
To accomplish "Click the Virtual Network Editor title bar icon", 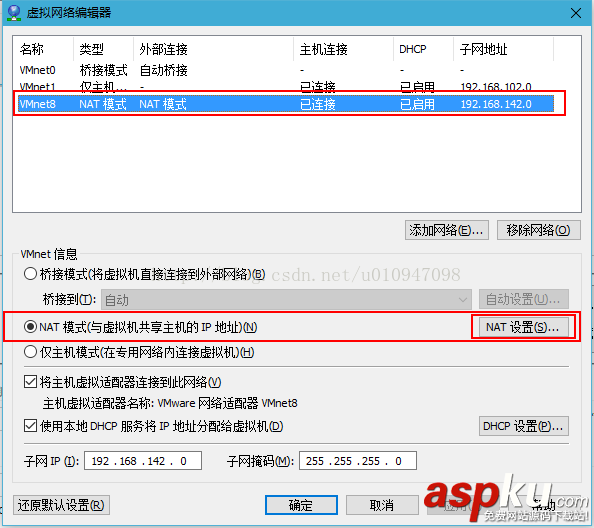I will point(14,12).
